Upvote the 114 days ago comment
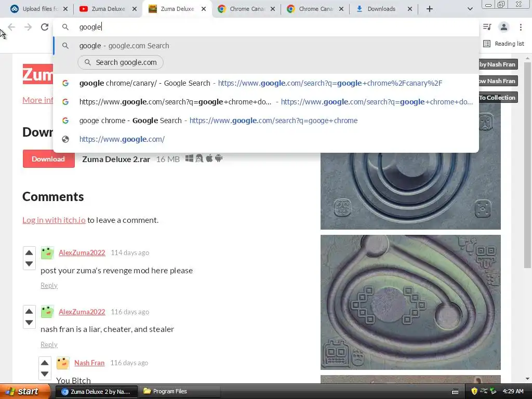Screen dimensions: 532x399 (29, 252)
